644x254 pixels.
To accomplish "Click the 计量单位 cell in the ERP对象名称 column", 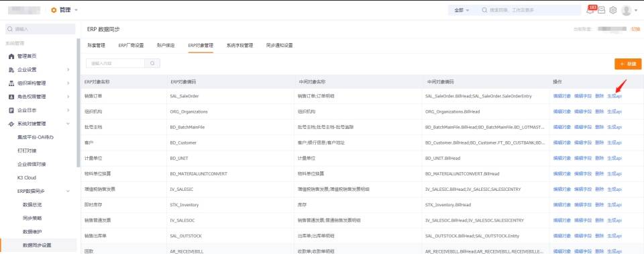I will pyautogui.click(x=93, y=158).
